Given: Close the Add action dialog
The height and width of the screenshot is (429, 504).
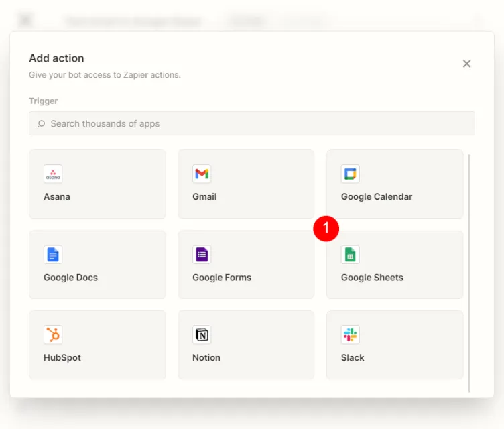Looking at the screenshot, I should pyautogui.click(x=466, y=64).
